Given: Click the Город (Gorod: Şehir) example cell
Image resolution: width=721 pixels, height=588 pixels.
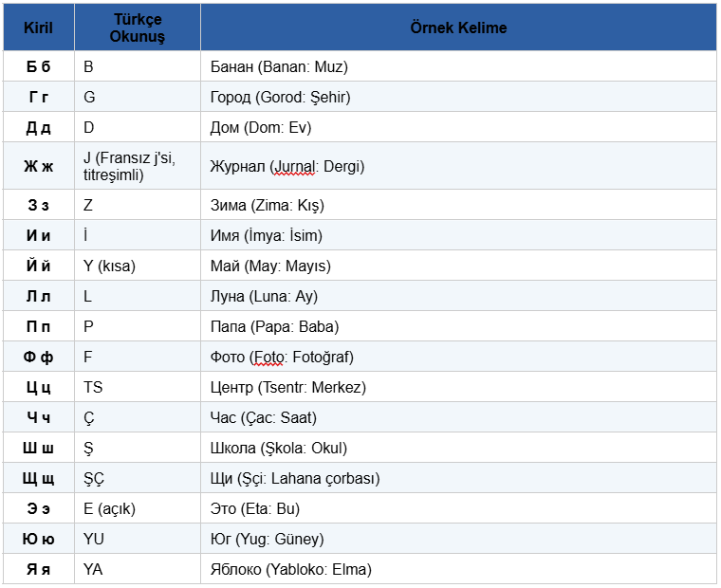Looking at the screenshot, I should pyautogui.click(x=280, y=98).
